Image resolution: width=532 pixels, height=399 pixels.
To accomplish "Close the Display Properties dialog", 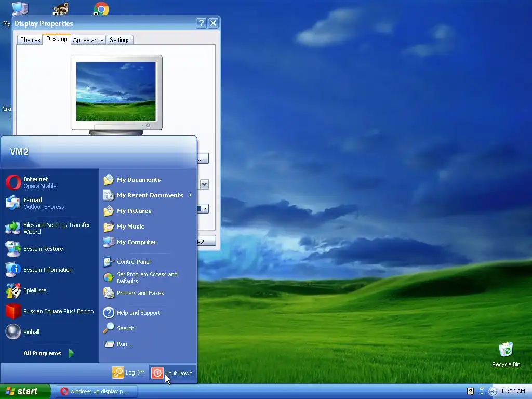I will click(213, 23).
